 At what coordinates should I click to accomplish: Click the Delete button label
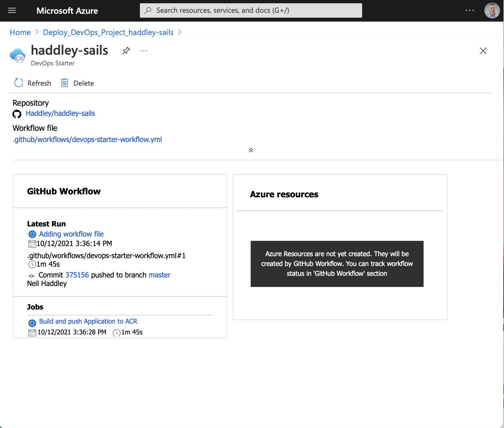84,83
